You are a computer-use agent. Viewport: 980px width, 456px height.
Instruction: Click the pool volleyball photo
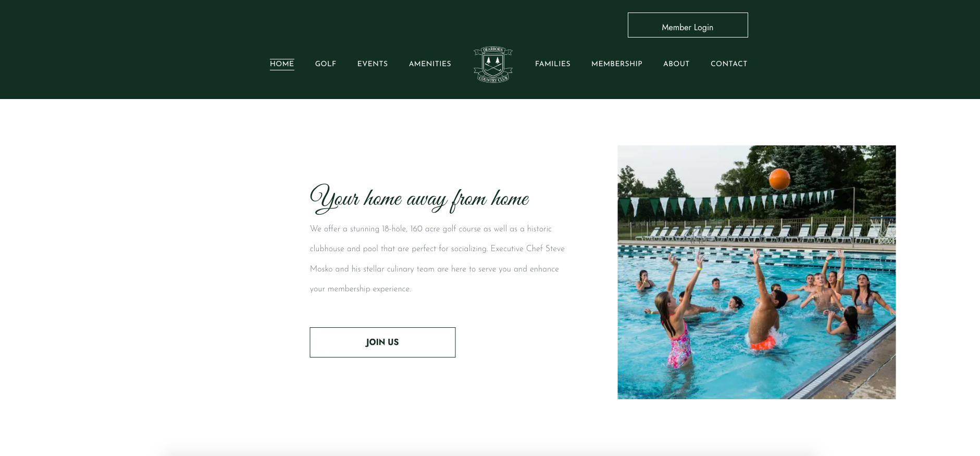756,272
